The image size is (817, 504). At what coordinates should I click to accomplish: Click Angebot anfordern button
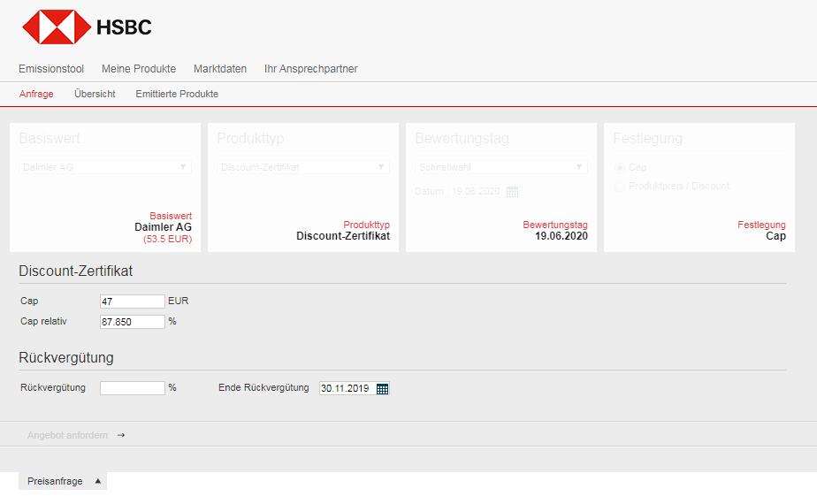click(x=68, y=435)
